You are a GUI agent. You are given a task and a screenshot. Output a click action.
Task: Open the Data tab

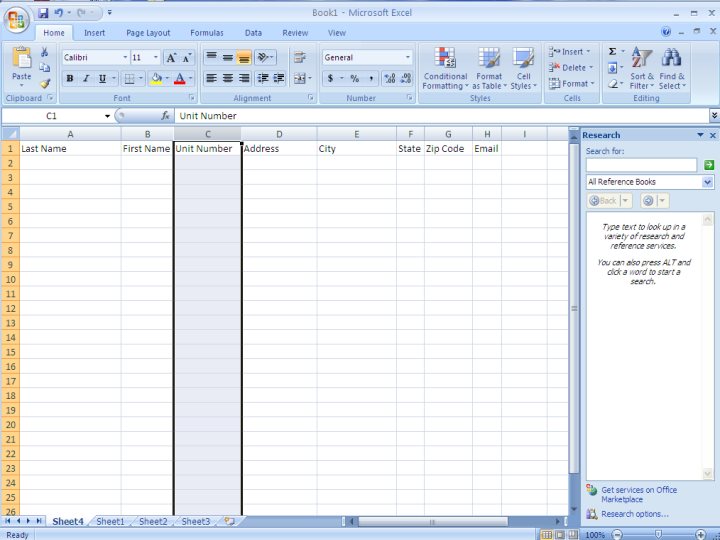[x=253, y=33]
